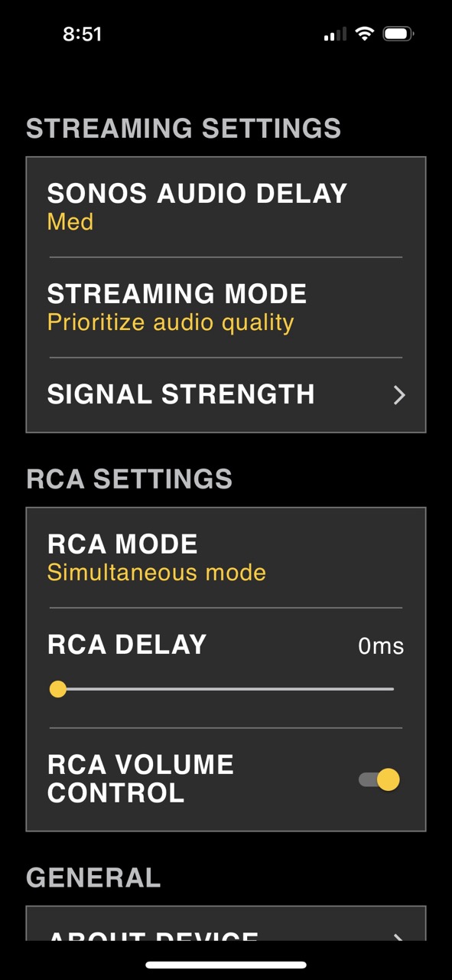Open Signal Strength via its chevron arrow
Image resolution: width=452 pixels, height=980 pixels.
click(x=398, y=395)
